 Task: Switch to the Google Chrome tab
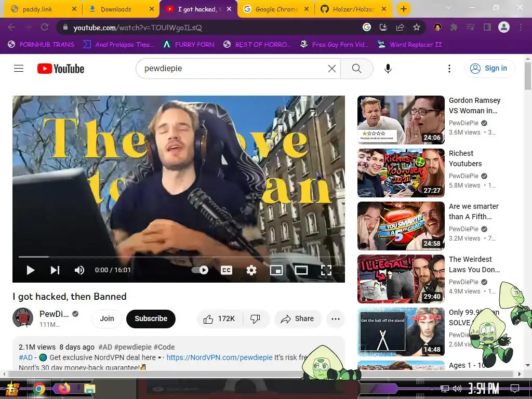275,9
